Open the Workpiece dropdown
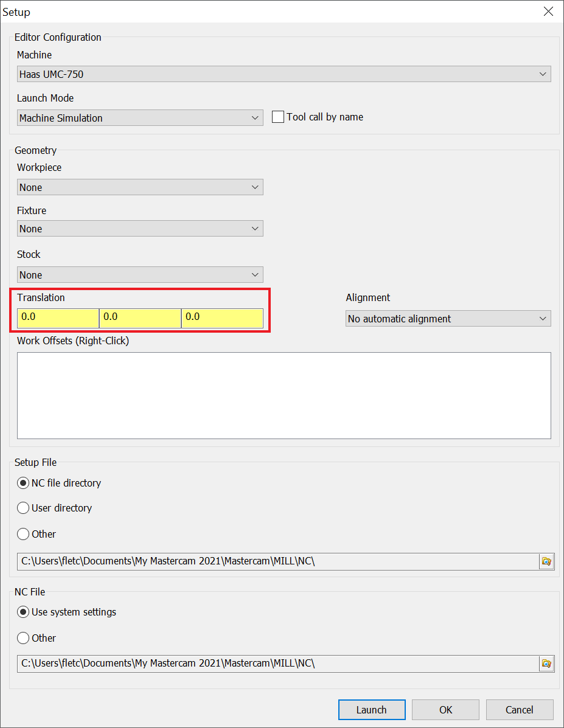 coord(140,187)
